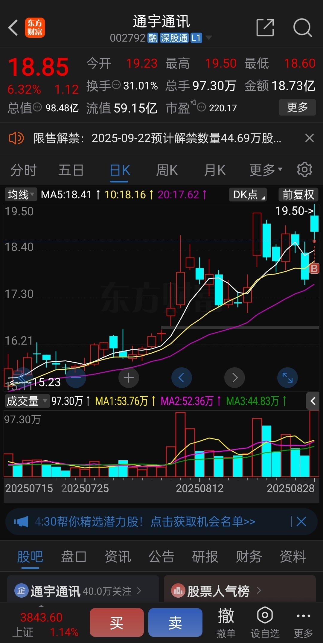Image resolution: width=323 pixels, height=644 pixels.
Task: Open bottom bar 更多 three-dots menu
Action: pyautogui.click(x=304, y=624)
